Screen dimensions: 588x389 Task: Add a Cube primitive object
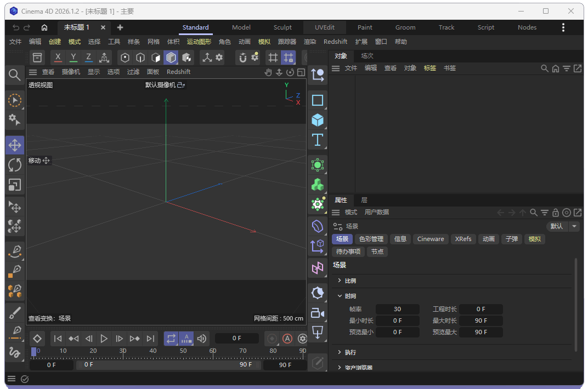[317, 120]
